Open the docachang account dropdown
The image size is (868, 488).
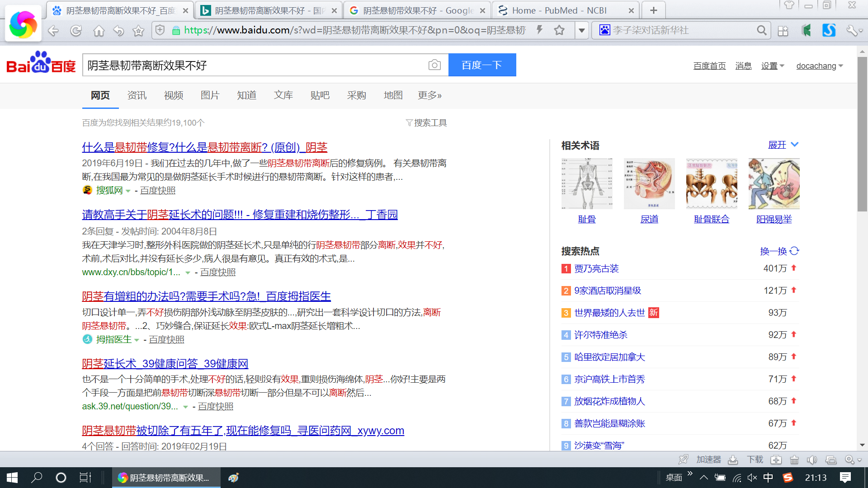pos(820,66)
